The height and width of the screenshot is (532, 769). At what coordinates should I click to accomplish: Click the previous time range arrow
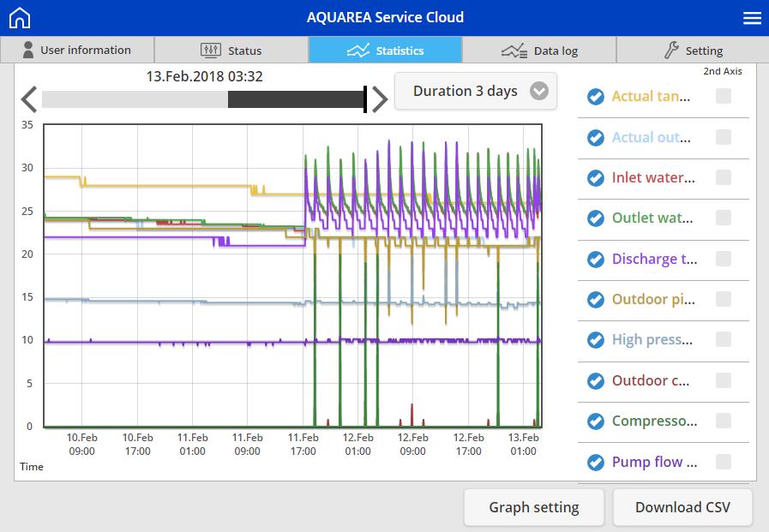[29, 99]
